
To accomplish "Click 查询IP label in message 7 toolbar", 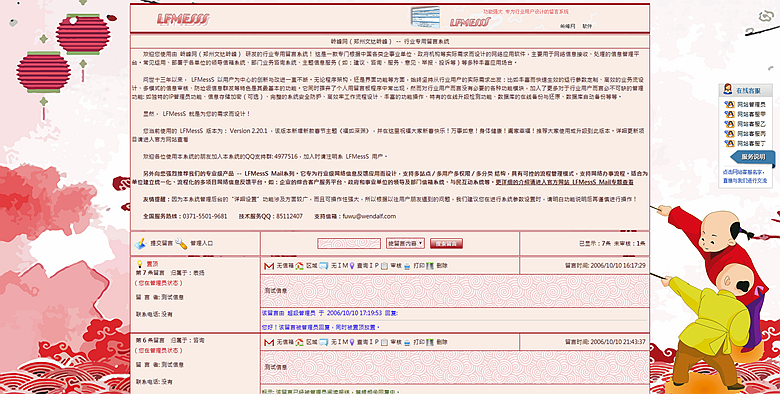I will coord(368,266).
